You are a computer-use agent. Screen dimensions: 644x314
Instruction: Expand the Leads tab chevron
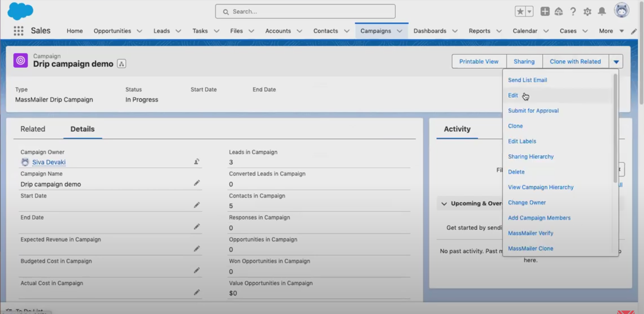(178, 31)
